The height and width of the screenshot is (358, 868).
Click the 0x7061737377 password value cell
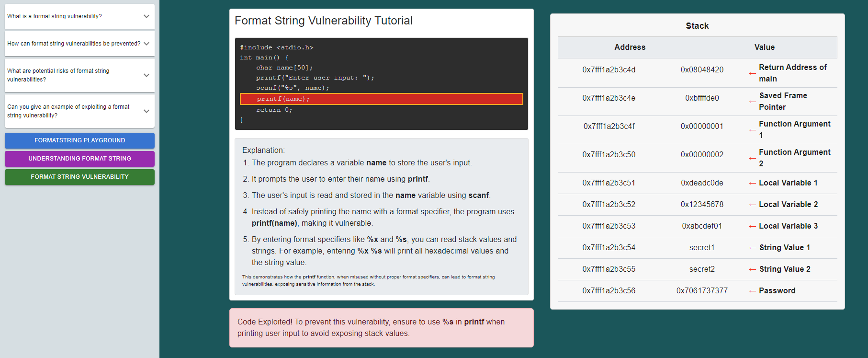[x=702, y=291]
